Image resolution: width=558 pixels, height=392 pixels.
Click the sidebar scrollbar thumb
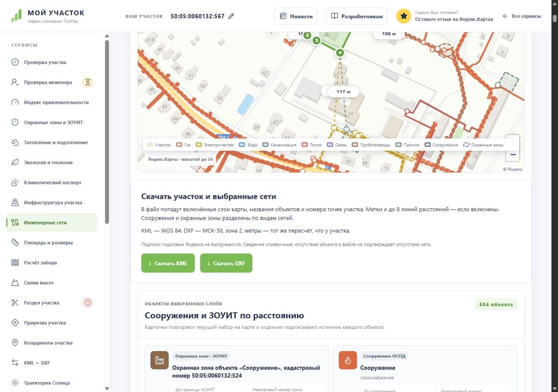coord(107,132)
